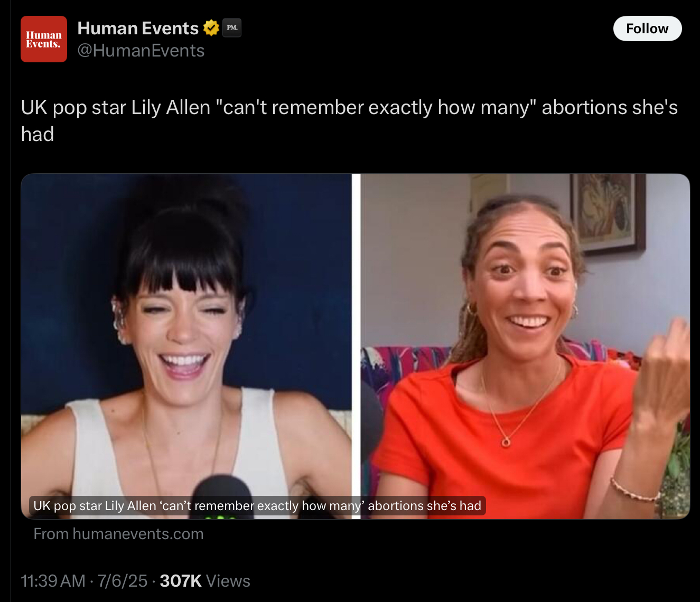The width and height of the screenshot is (700, 602).
Task: Open the @HumanEvents handle link
Action: point(141,51)
